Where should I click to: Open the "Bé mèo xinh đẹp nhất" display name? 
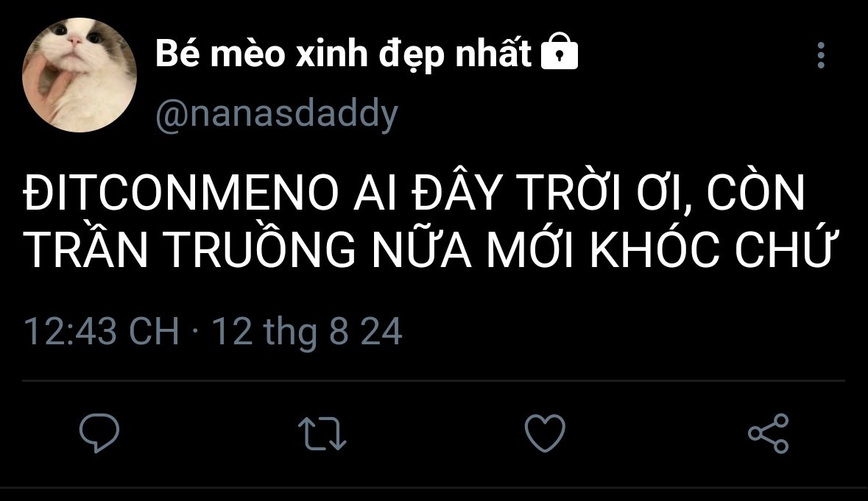(343, 54)
